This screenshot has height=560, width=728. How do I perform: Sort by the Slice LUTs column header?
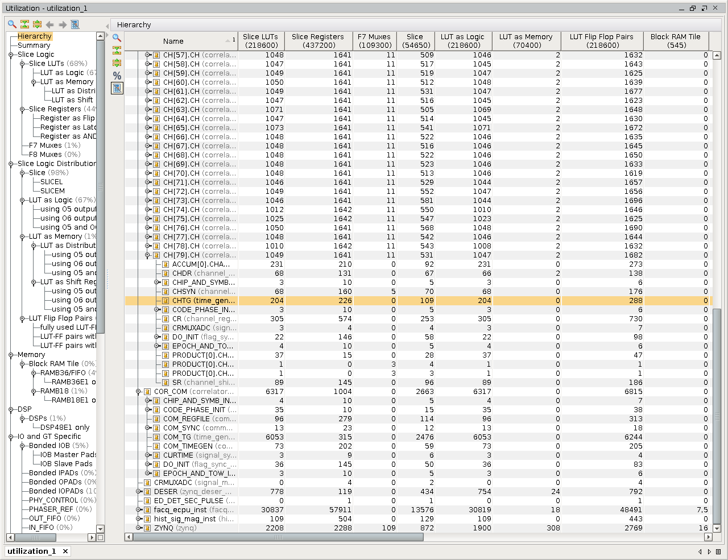coord(260,41)
